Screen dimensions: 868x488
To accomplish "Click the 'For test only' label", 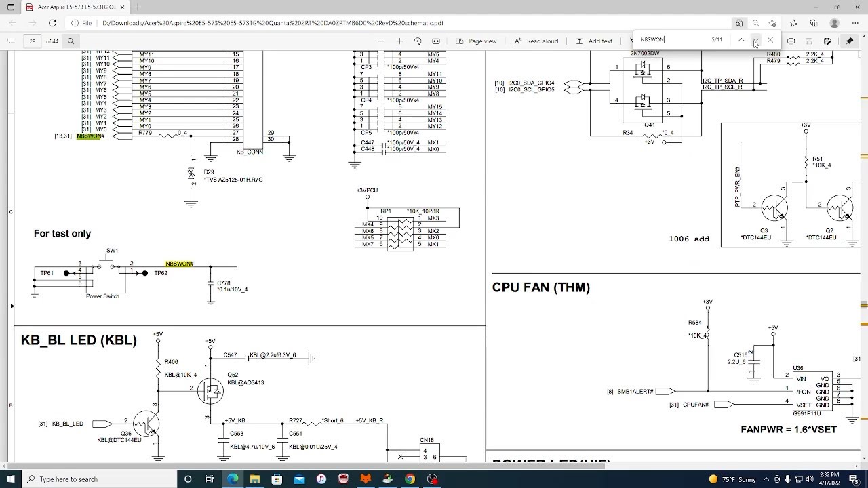I will coord(62,233).
